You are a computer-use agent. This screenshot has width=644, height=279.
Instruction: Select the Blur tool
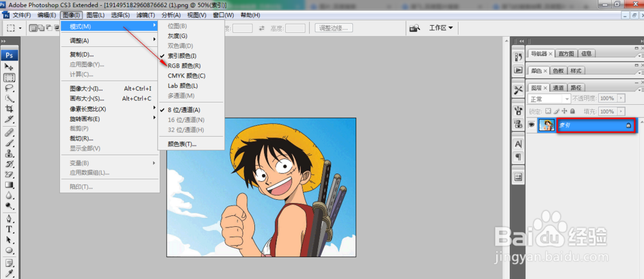pyautogui.click(x=10, y=196)
